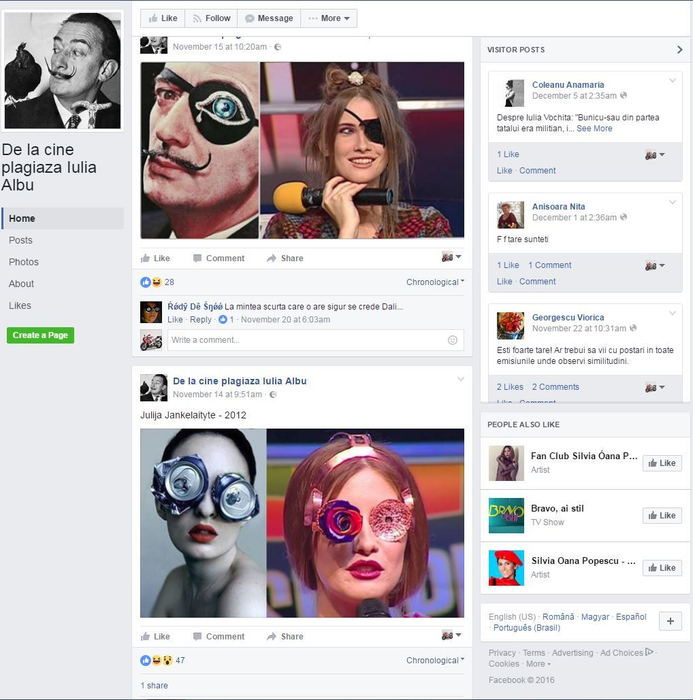Open Anisoara Nita's profile
The image size is (693, 700).
point(558,207)
